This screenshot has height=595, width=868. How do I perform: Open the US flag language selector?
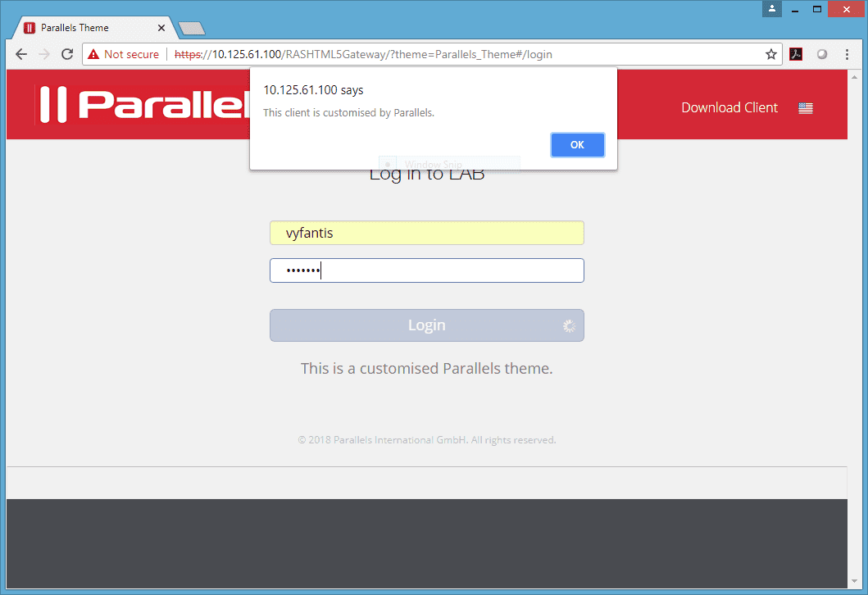806,108
